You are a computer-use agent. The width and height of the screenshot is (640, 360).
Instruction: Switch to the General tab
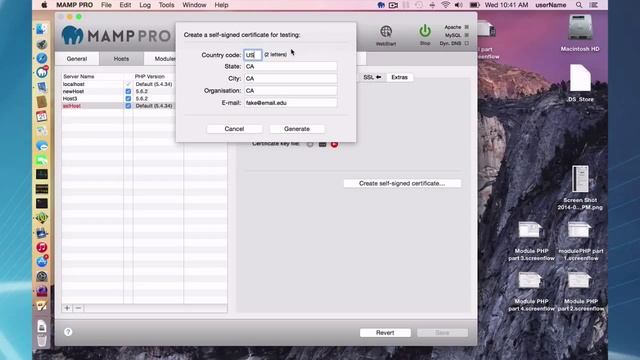[x=77, y=59]
